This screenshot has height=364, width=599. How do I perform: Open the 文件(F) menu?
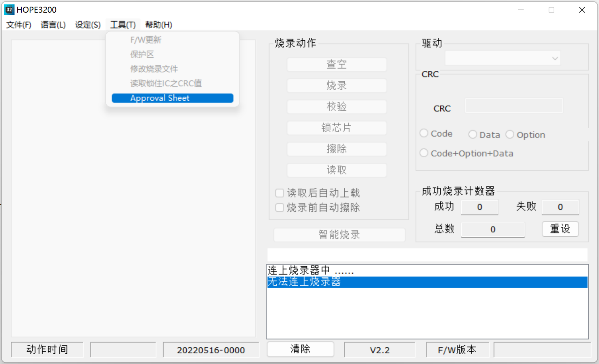pyautogui.click(x=19, y=25)
